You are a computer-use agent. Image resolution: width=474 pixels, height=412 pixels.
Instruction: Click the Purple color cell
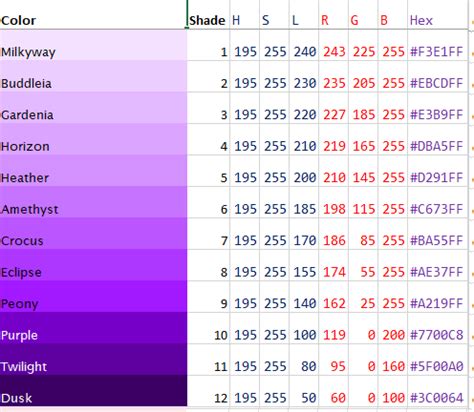click(x=93, y=328)
